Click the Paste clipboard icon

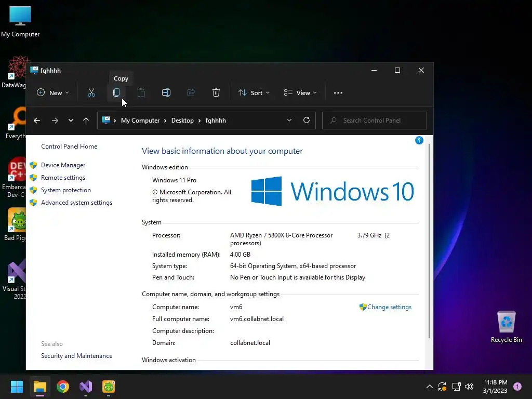[x=141, y=92]
